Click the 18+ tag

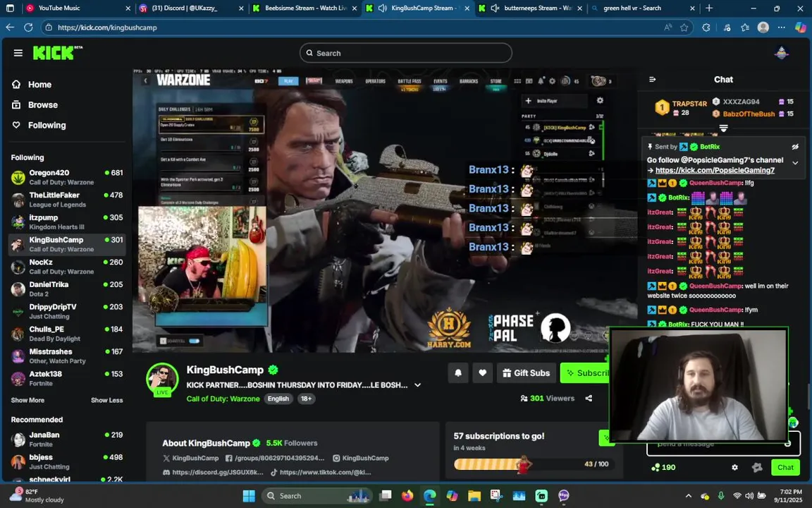(x=306, y=399)
